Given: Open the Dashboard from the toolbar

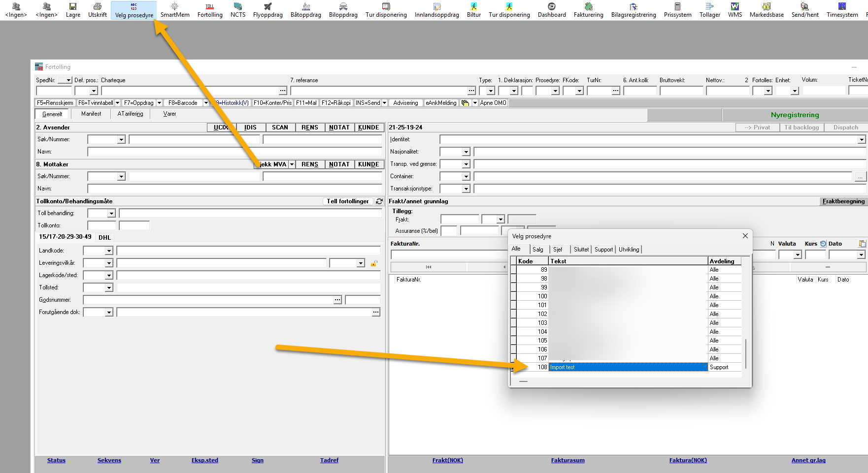Looking at the screenshot, I should (551, 9).
